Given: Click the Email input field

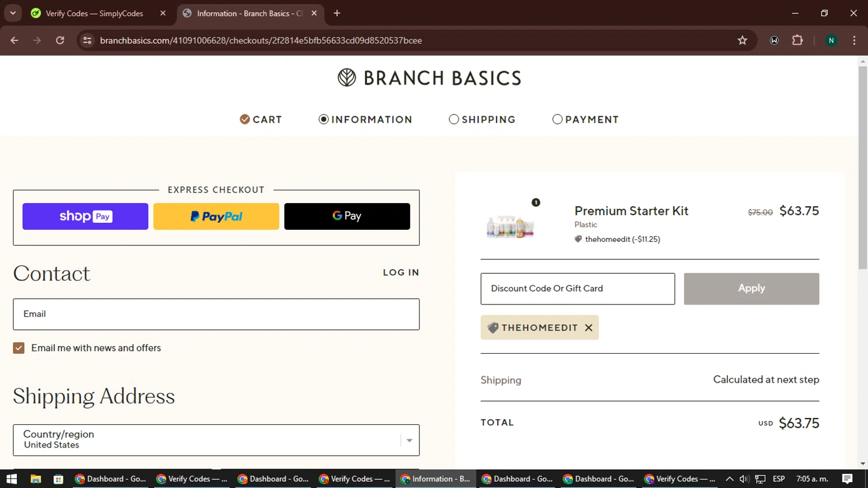Looking at the screenshot, I should 216,314.
